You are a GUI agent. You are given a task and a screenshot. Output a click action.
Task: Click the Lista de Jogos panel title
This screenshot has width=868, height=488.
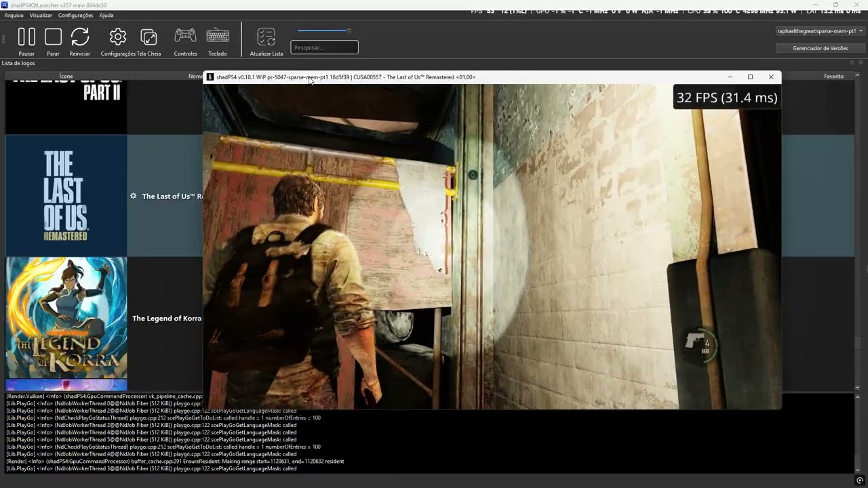tap(18, 63)
